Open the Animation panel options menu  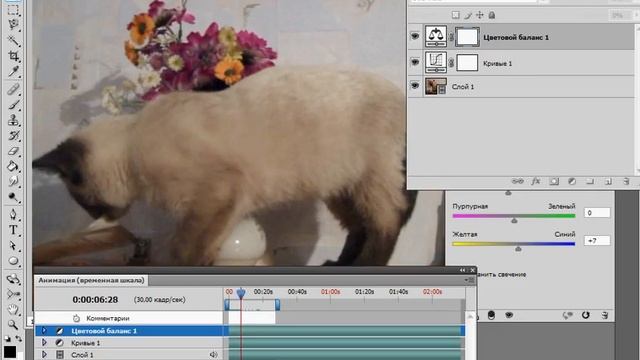point(469,280)
